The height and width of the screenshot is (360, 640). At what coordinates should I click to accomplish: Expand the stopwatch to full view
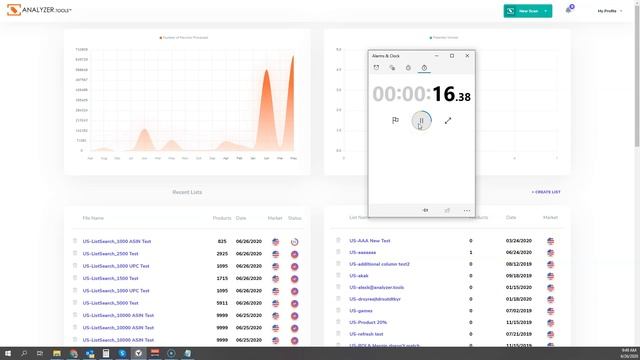coord(448,120)
